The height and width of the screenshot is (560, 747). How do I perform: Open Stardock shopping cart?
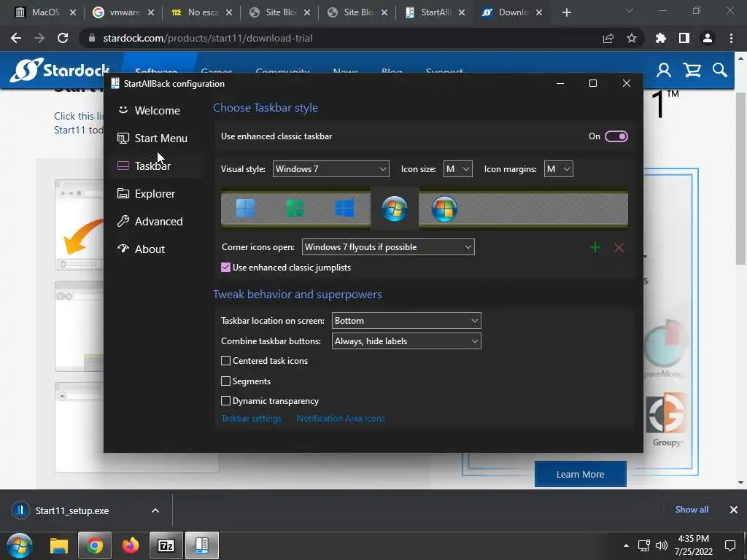[x=692, y=71]
